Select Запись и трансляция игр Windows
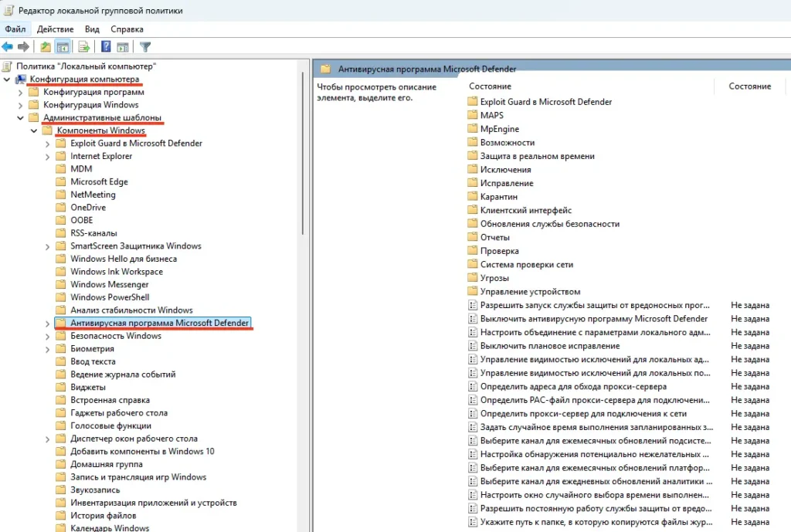 (x=138, y=477)
